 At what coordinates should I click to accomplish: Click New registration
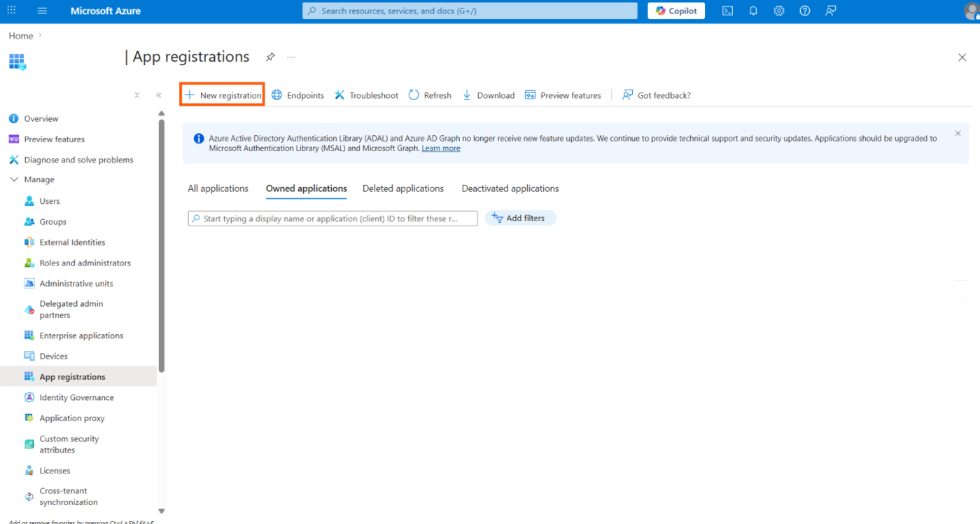coord(223,95)
